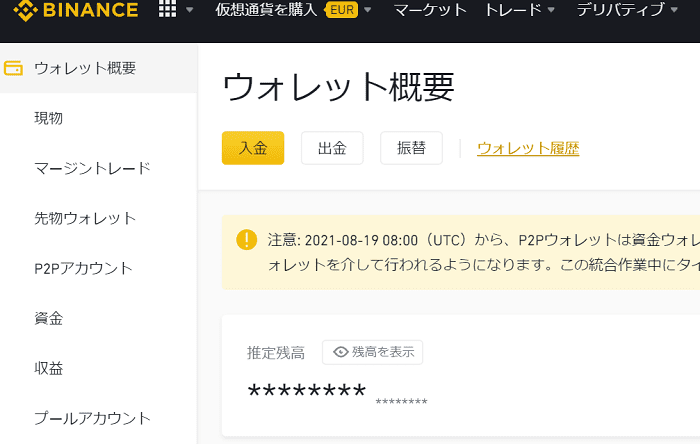
Task: Click the 推定残高 label
Action: point(276,353)
